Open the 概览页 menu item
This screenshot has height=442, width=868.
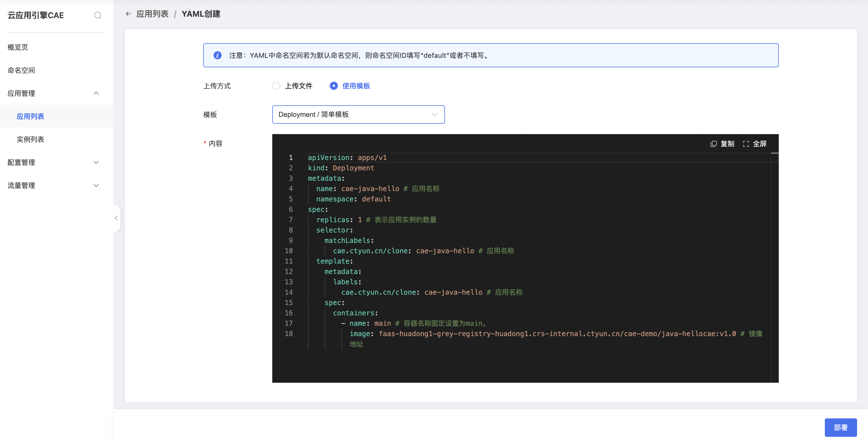pyautogui.click(x=18, y=47)
